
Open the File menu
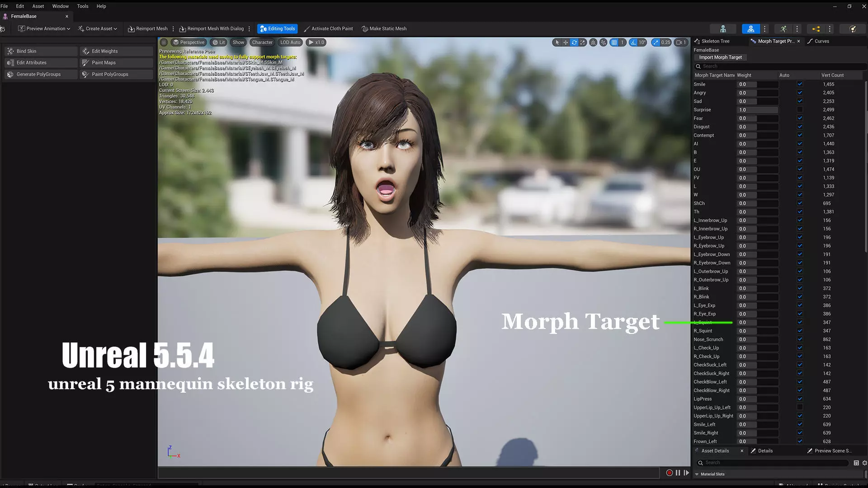[4, 6]
